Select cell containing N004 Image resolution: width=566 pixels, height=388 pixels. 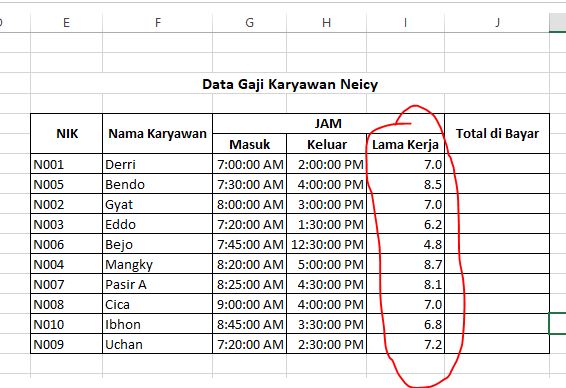click(67, 264)
